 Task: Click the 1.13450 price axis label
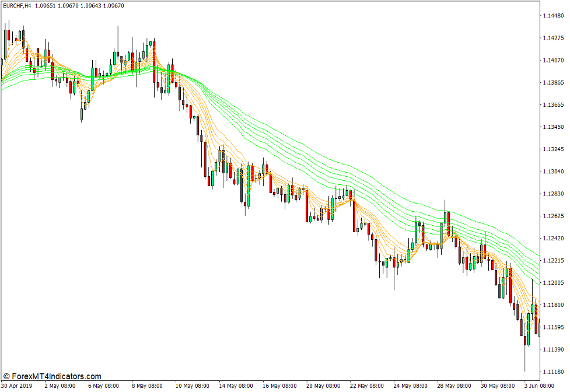552,127
